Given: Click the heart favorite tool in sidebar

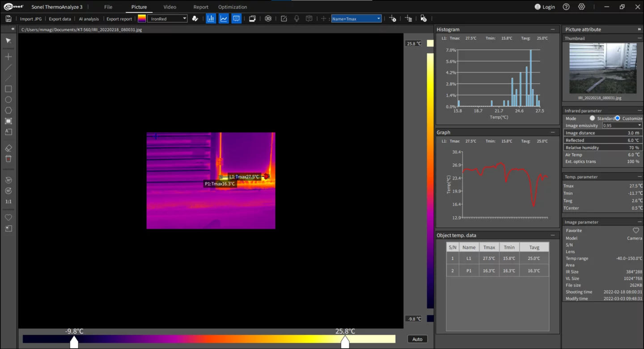Looking at the screenshot, I should pyautogui.click(x=8, y=218).
